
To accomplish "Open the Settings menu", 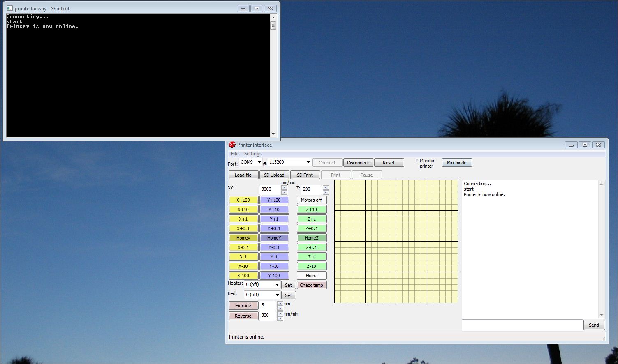I will [252, 154].
